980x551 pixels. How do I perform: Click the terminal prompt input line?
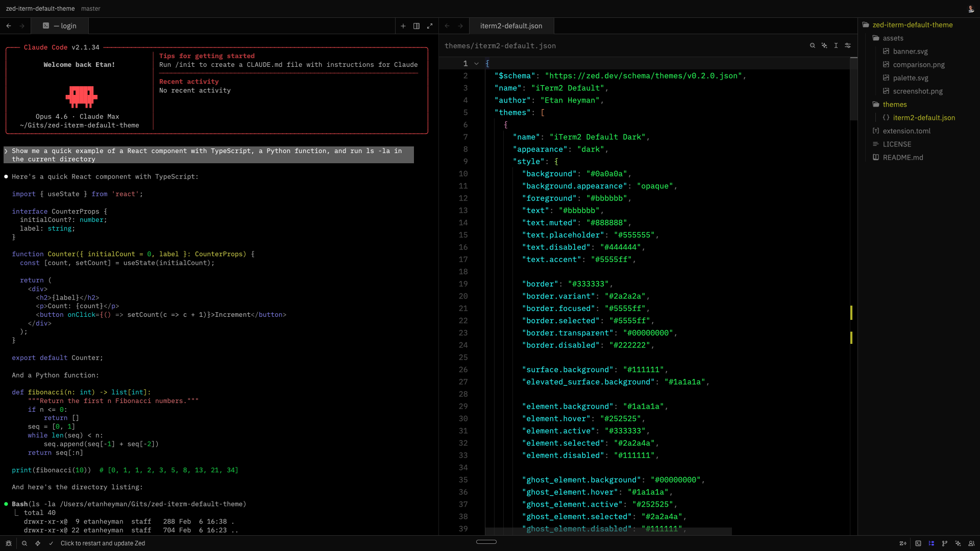click(209, 155)
